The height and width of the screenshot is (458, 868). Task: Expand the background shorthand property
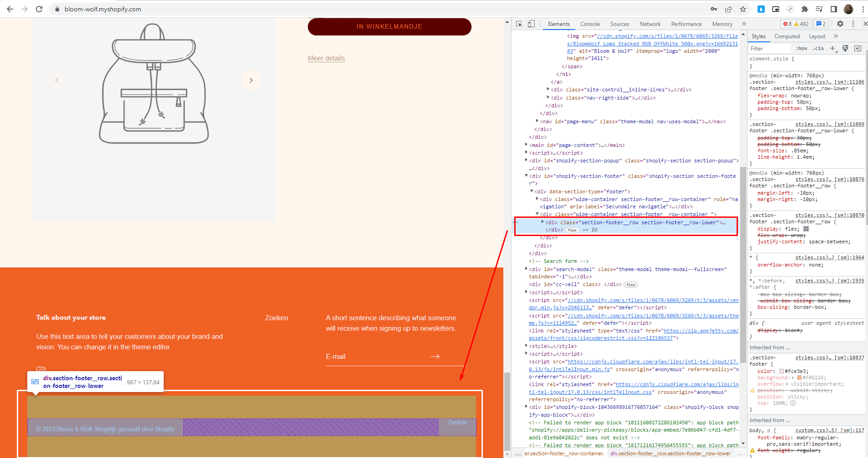tap(793, 377)
